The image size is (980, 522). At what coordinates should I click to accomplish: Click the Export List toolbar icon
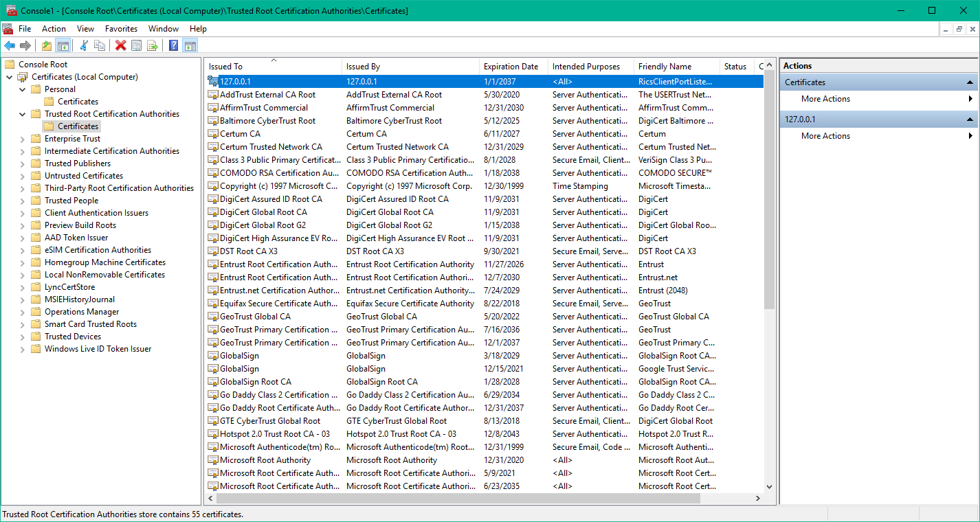(153, 45)
